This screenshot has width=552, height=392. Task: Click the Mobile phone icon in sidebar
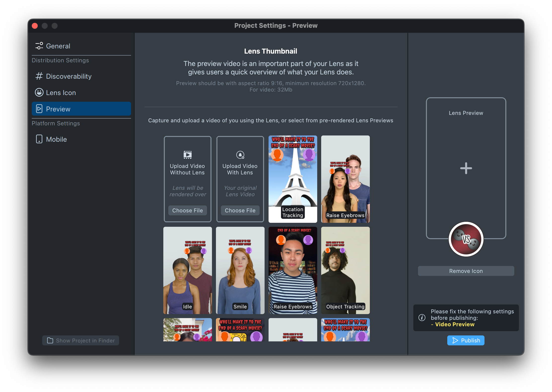[39, 139]
